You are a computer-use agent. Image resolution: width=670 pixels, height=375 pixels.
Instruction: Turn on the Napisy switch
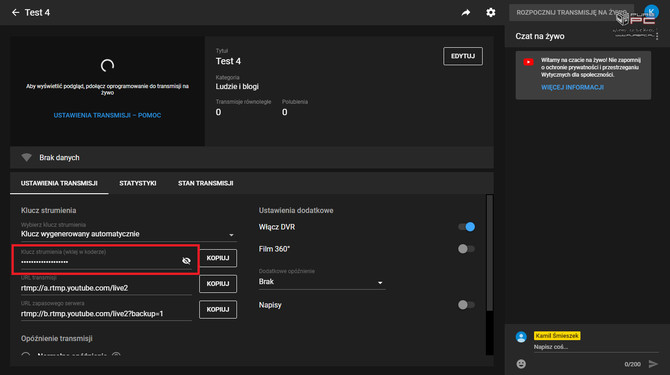click(467, 305)
